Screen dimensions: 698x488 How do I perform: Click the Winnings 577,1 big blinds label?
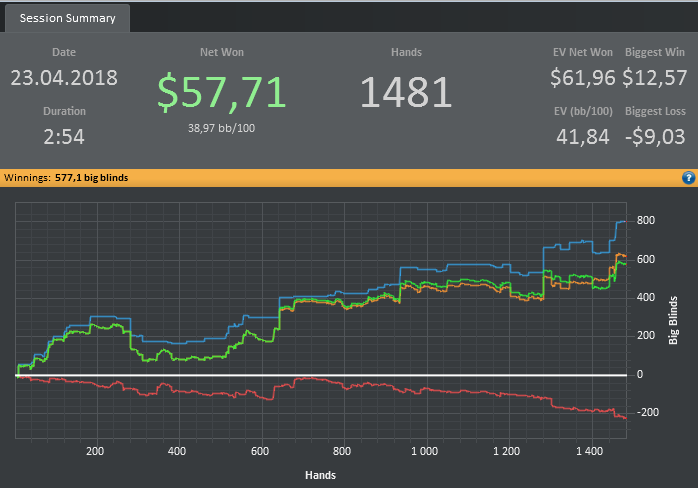tap(66, 178)
